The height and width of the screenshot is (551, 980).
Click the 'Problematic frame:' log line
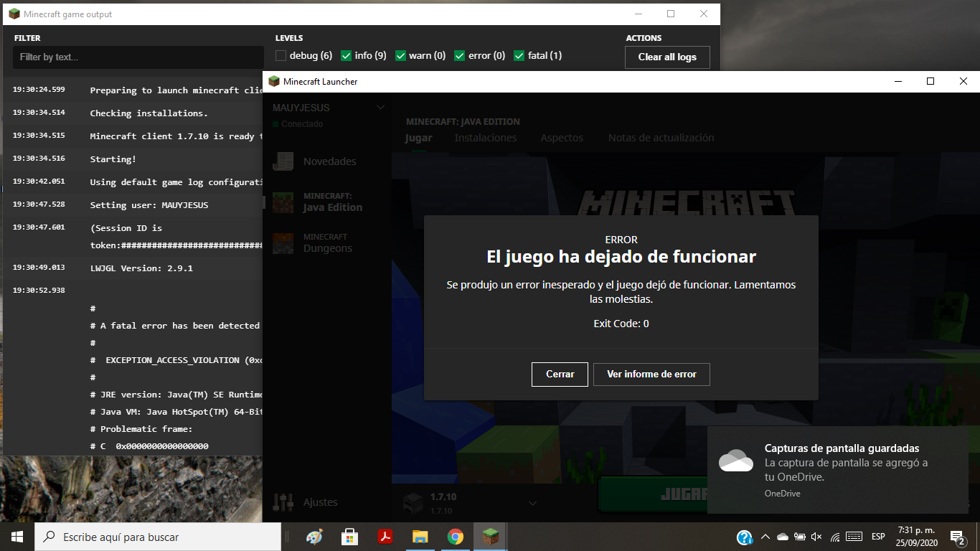(x=141, y=429)
